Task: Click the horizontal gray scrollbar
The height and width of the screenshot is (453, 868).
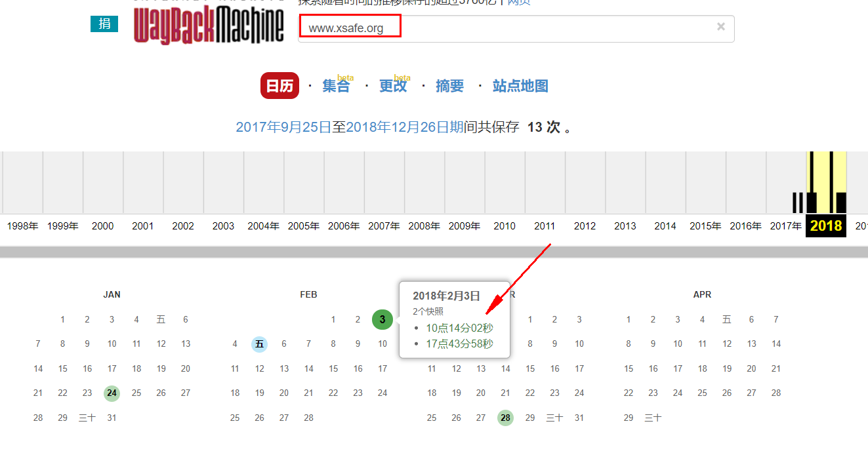Action: coord(434,252)
